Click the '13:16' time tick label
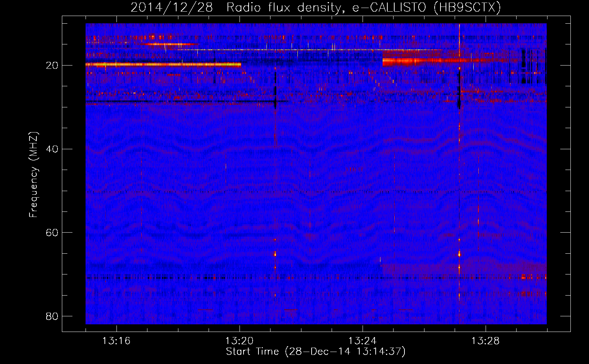This screenshot has width=589, height=364. [116, 341]
